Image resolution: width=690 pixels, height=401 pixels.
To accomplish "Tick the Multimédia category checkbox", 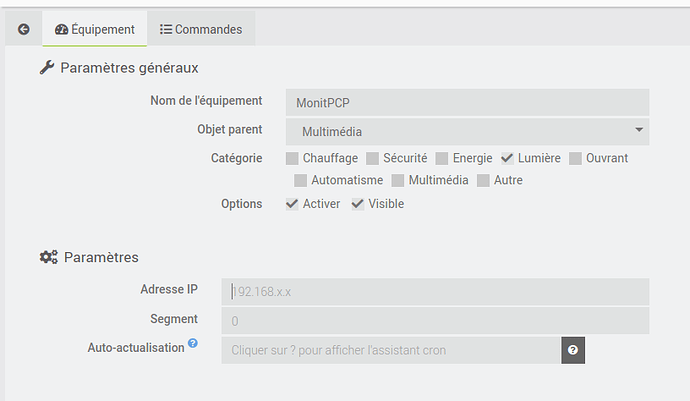I will 397,180.
